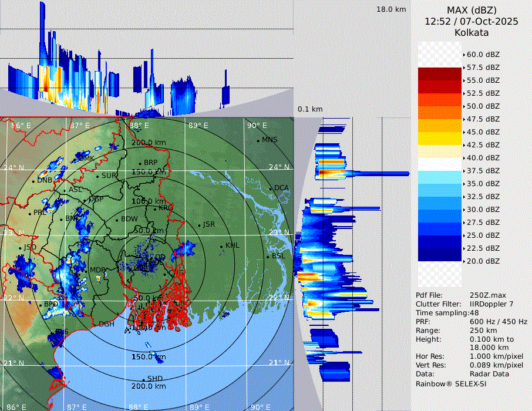Select the 12:52 / 07-Oct-2025 timestamp
This screenshot has height=411, width=532.
pos(472,21)
